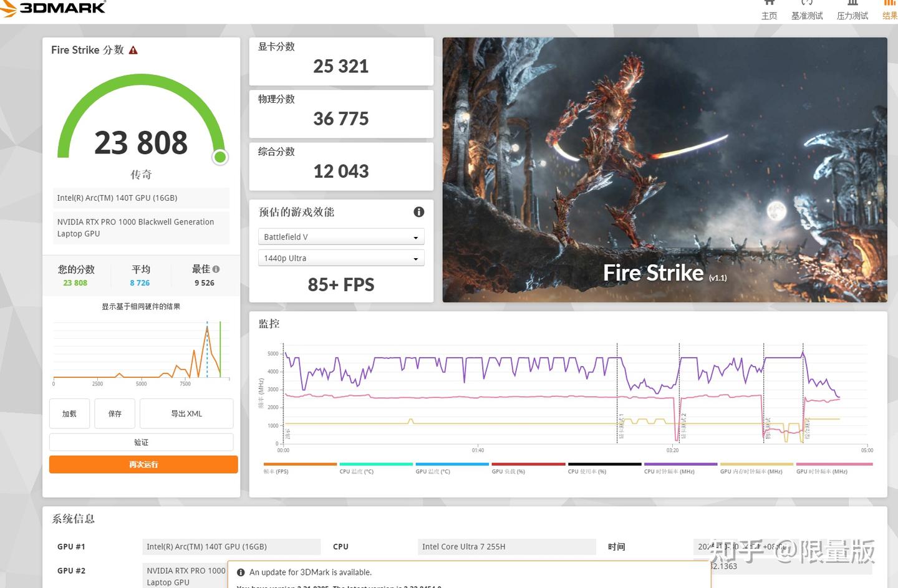Click the 85+ FPS estimate

point(341,285)
